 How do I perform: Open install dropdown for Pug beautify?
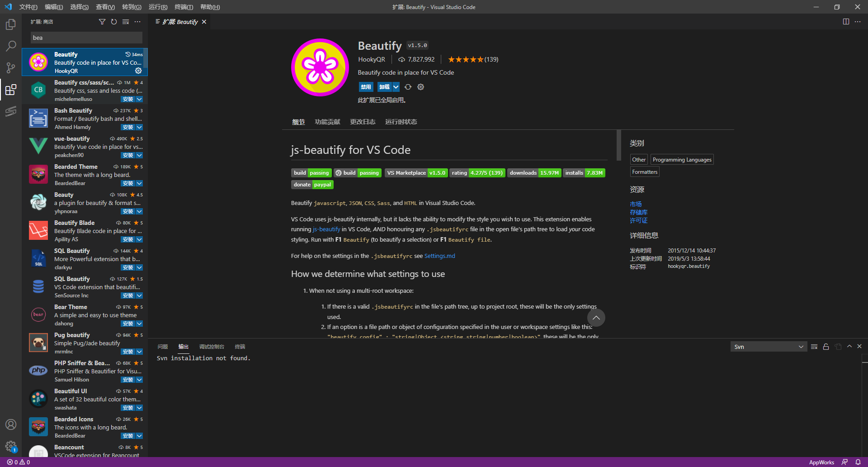point(139,352)
